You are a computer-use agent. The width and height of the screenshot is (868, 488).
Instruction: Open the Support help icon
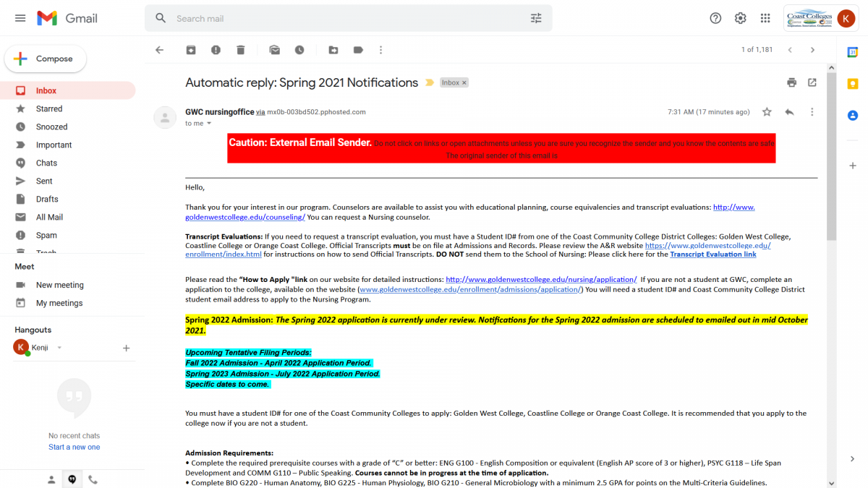click(715, 18)
